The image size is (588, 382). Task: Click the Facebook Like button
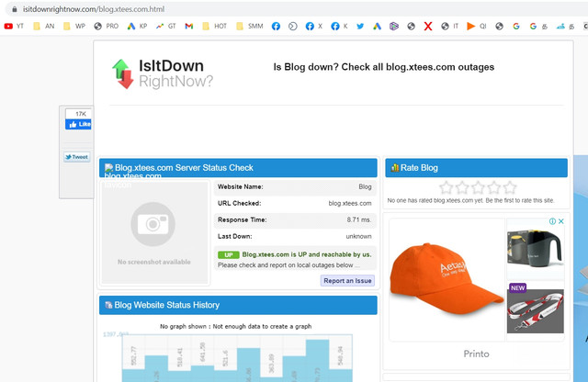[x=78, y=124]
